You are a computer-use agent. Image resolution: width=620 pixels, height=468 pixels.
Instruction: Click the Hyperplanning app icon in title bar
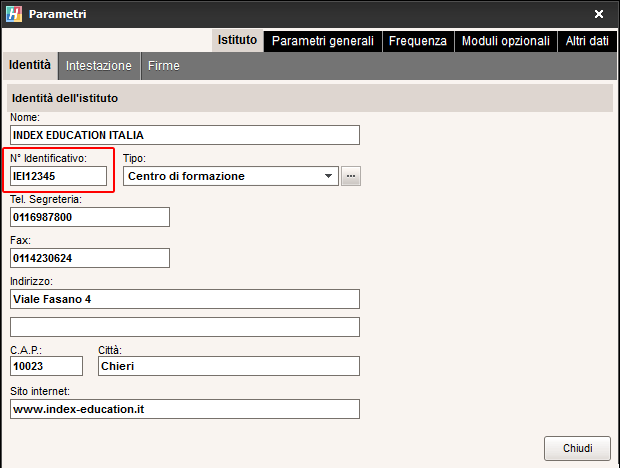tap(14, 14)
